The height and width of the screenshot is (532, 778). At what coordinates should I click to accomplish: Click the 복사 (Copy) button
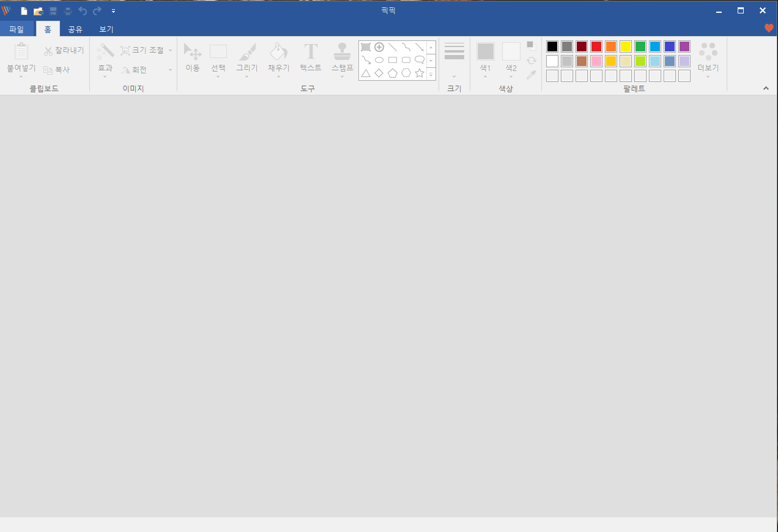tap(57, 70)
